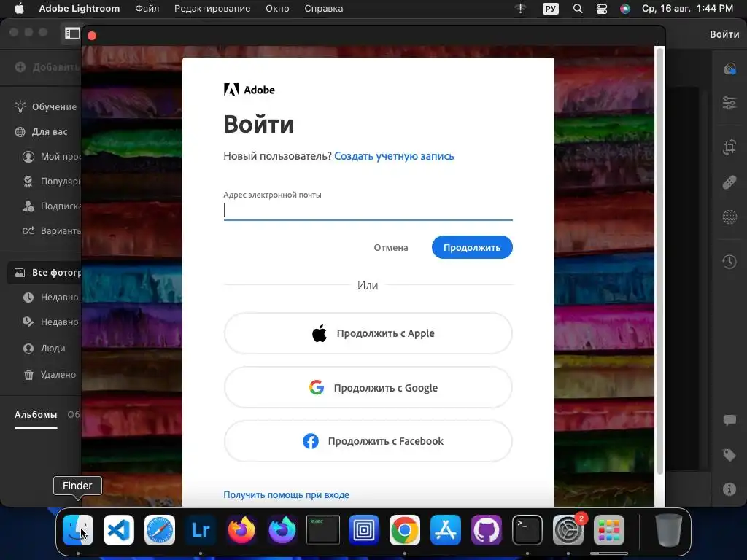Open the Adobe Lightroom menu
The width and height of the screenshot is (747, 560).
click(80, 9)
